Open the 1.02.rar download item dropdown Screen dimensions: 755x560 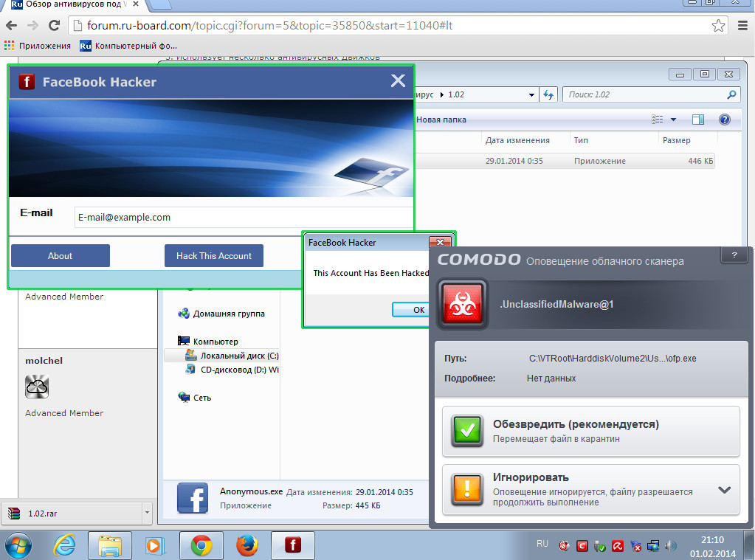point(147,513)
